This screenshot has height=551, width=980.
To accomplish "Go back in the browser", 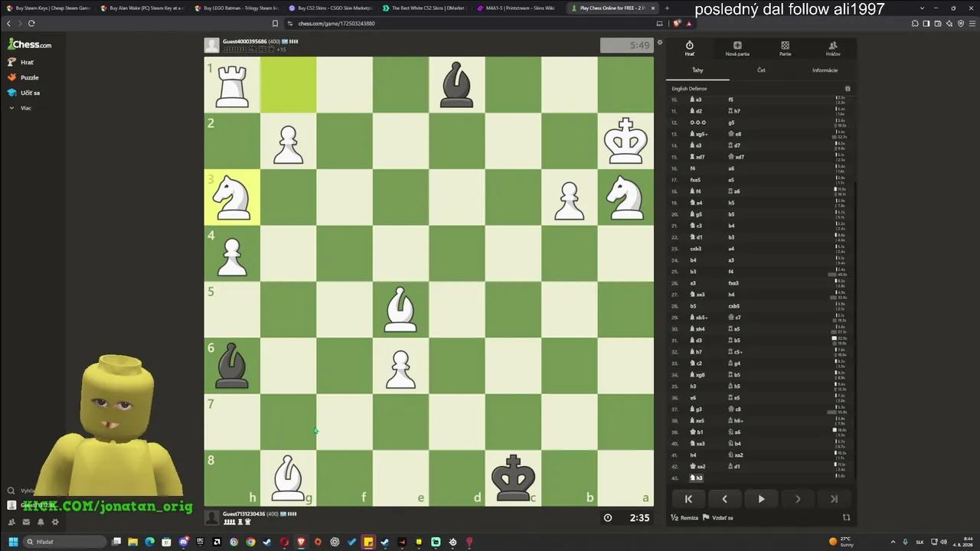I will pos(9,23).
